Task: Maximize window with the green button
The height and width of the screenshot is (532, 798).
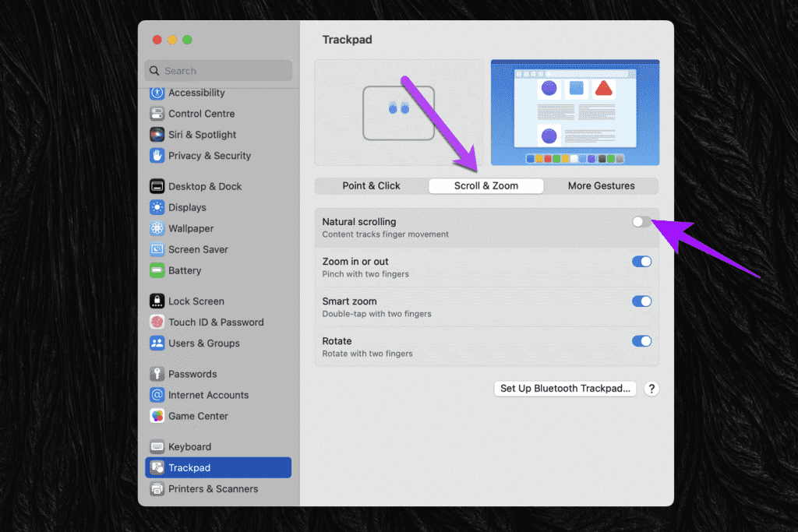Action: tap(187, 40)
